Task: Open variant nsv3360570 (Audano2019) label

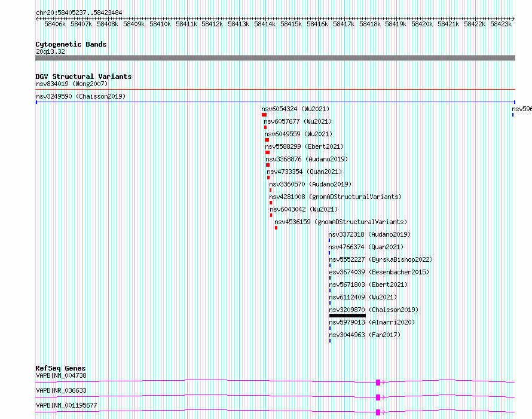Action: 310,184
